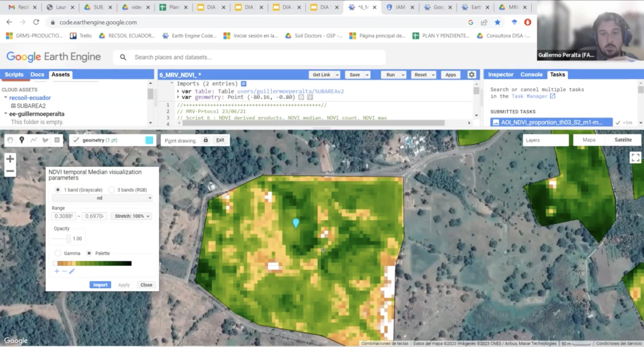
Task: Enter fullscreen map mode
Action: click(x=635, y=158)
